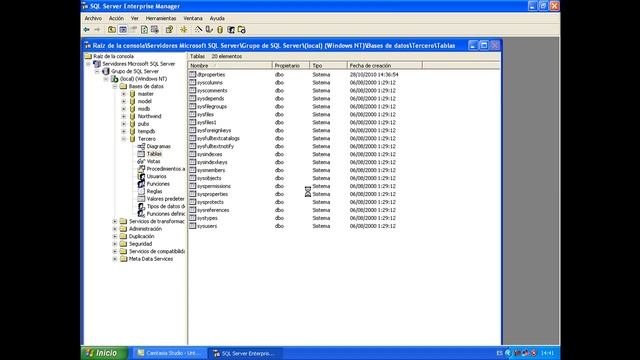Click the New job toolbar icon
640x360 pixels.
point(242,30)
